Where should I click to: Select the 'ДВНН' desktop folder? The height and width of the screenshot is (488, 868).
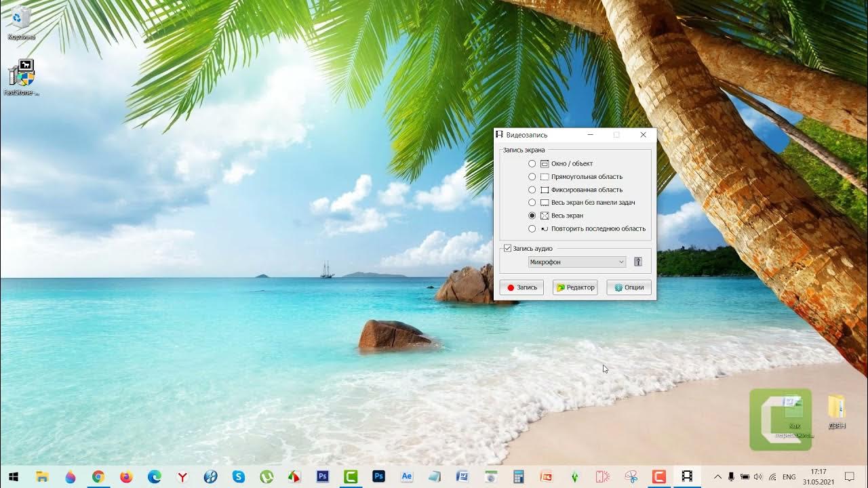(837, 412)
